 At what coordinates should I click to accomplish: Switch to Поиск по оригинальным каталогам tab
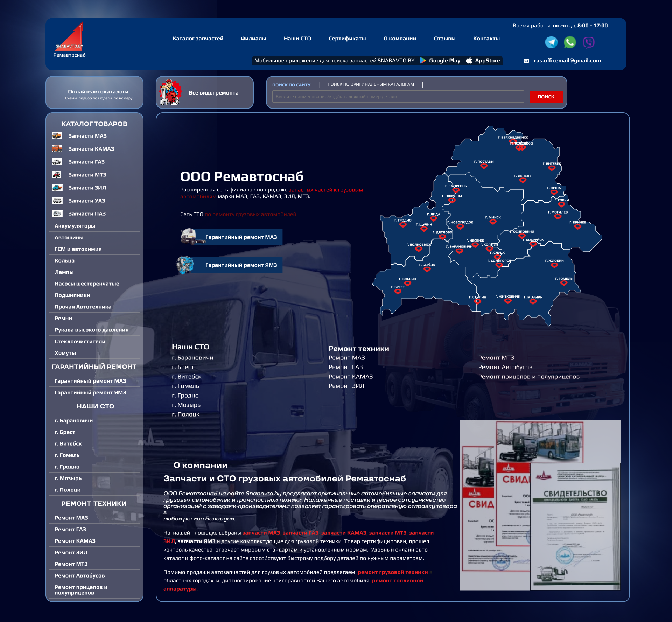click(371, 84)
